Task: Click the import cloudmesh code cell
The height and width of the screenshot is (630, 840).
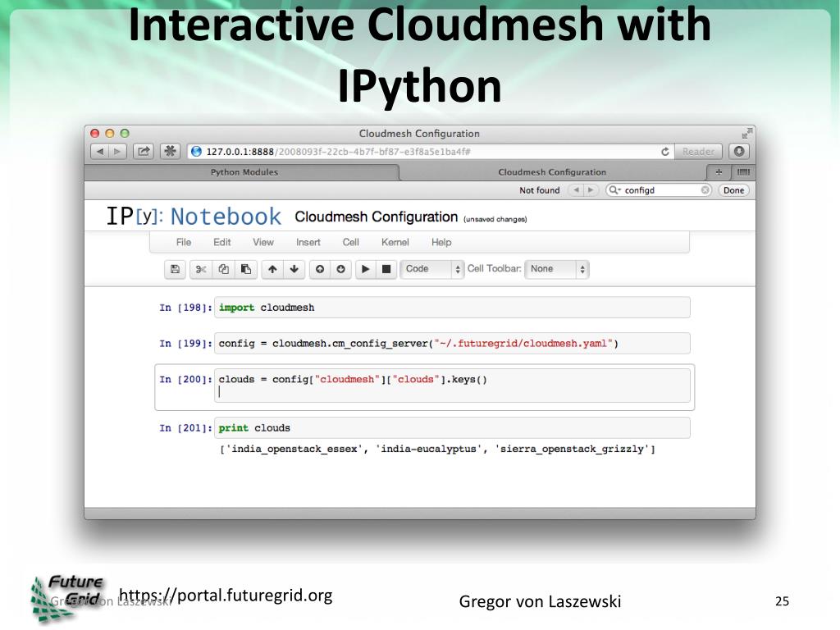Action: tap(452, 308)
